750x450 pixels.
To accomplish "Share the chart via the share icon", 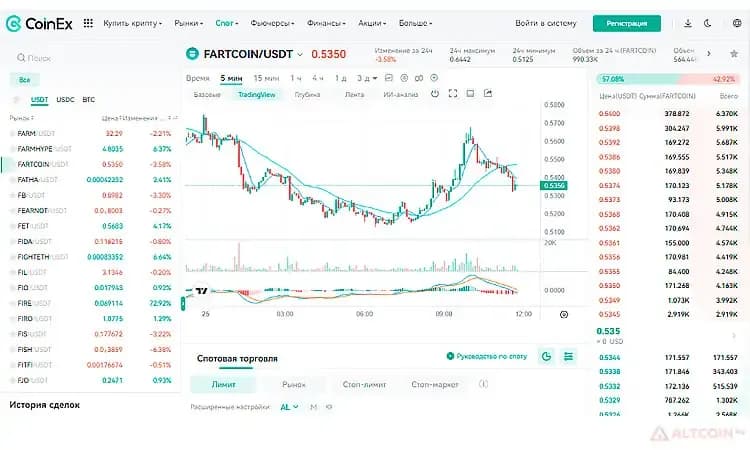I will coord(488,94).
